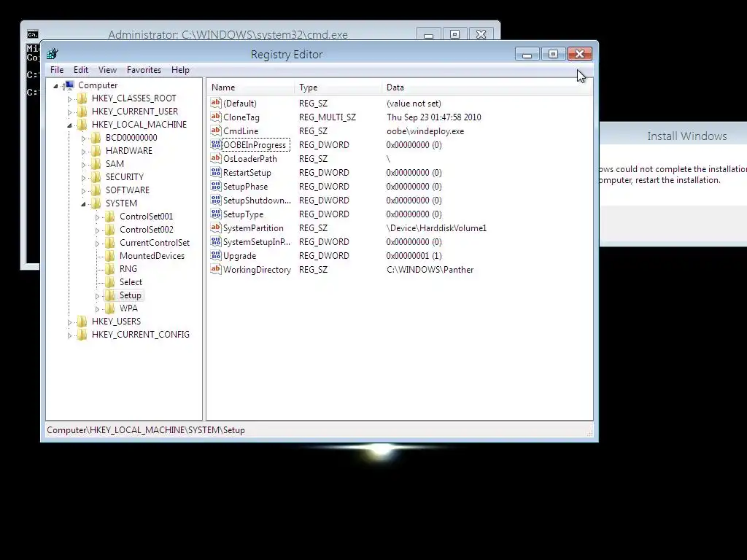Open the View menu
The height and width of the screenshot is (560, 747).
click(x=108, y=69)
